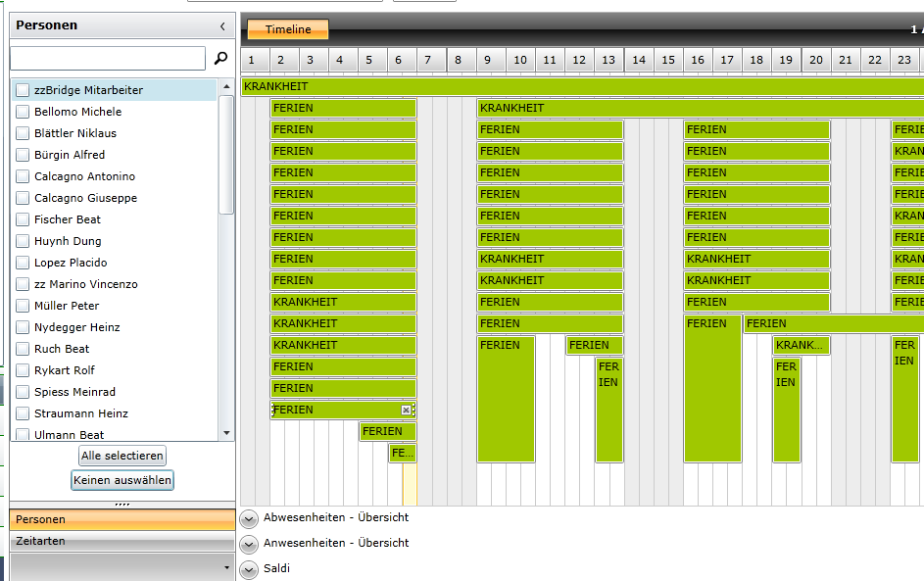Open the Timeline tab

[287, 28]
